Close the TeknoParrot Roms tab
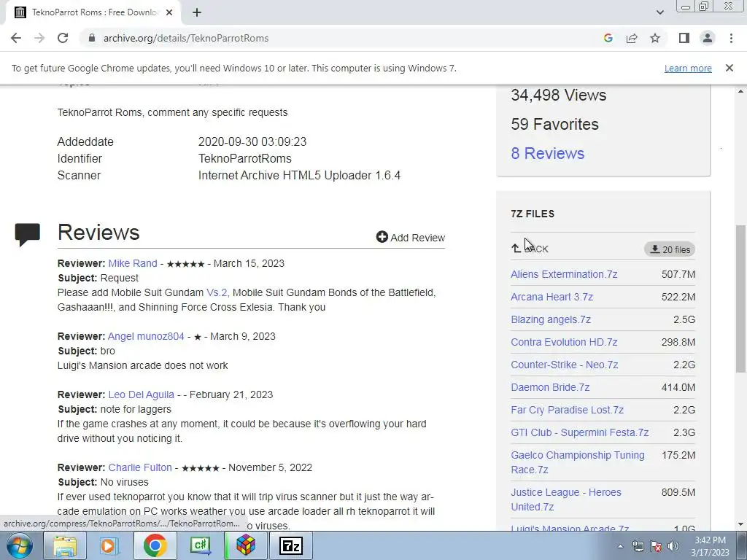Screen dimensions: 747x560 click(169, 12)
